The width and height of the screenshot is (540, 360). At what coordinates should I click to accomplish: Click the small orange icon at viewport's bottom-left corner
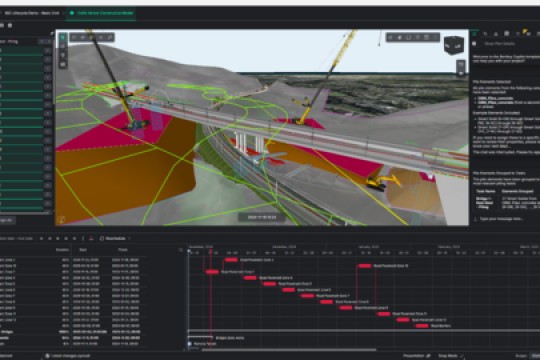point(62,220)
